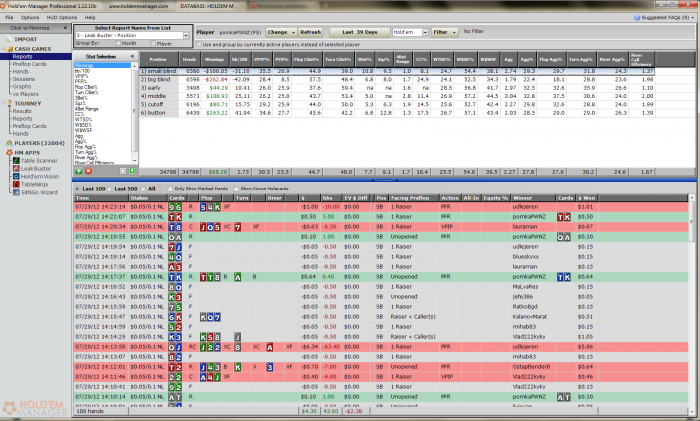Open Hold'em game type dropdown
700x421 pixels.
coord(425,32)
